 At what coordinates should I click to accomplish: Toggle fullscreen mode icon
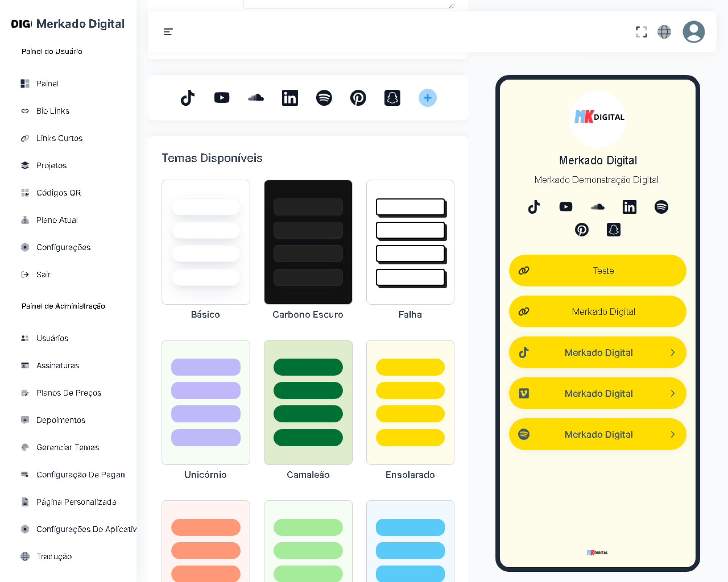coord(641,32)
